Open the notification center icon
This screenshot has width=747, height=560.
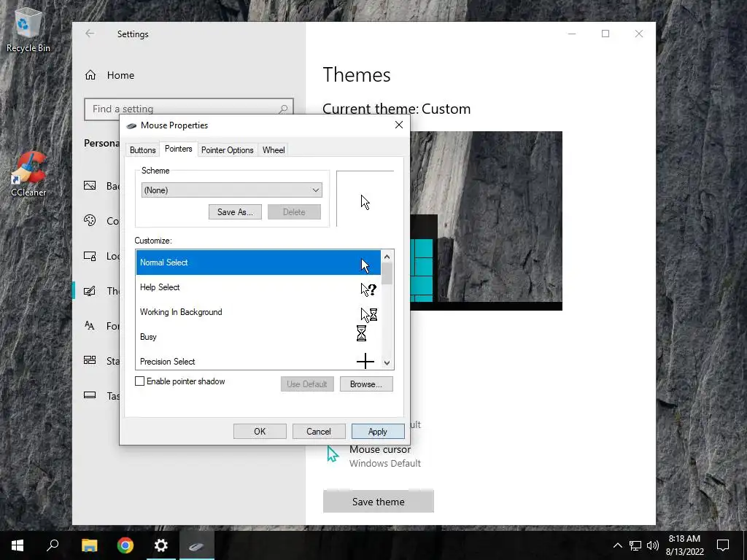coord(723,545)
